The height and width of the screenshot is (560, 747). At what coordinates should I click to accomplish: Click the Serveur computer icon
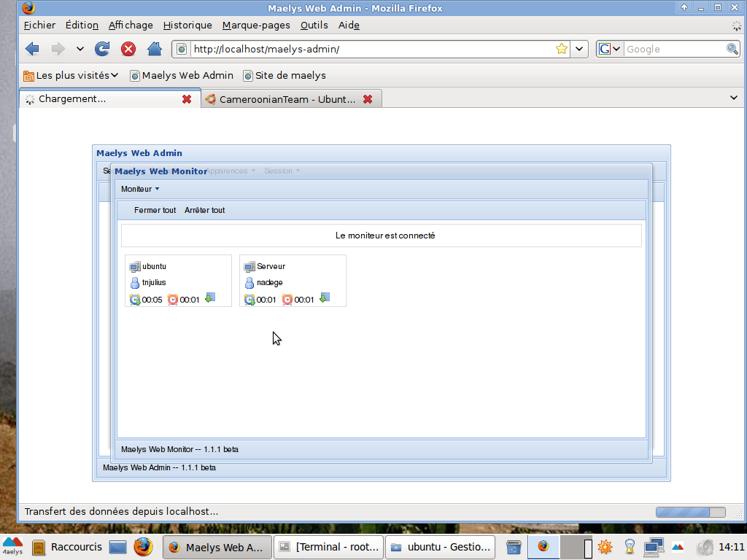[249, 267]
